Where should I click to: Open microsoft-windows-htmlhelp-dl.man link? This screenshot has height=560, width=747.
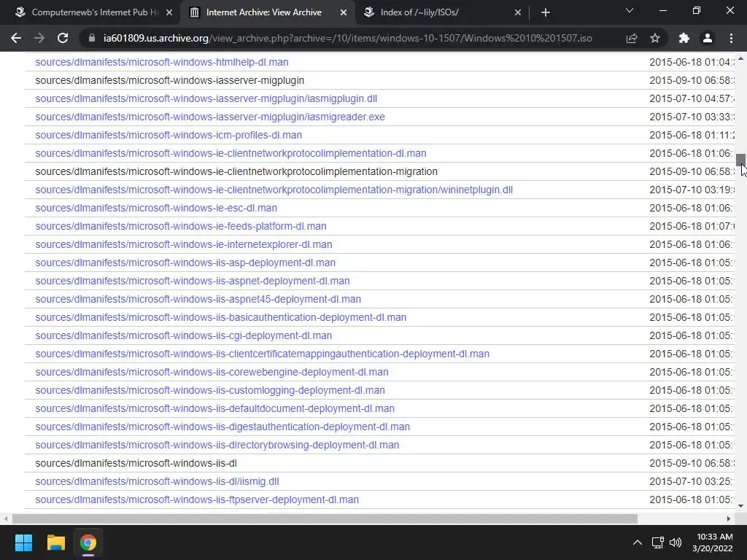click(x=161, y=62)
